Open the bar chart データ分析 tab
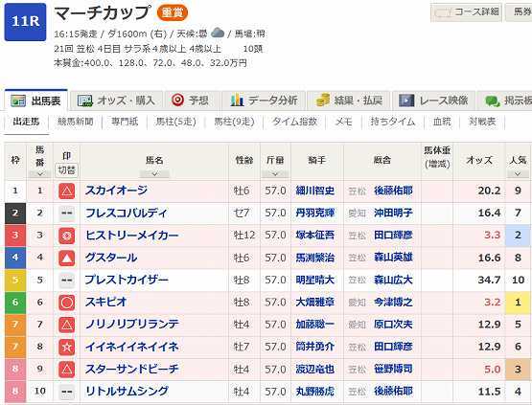532x405 pixels. 264,101
